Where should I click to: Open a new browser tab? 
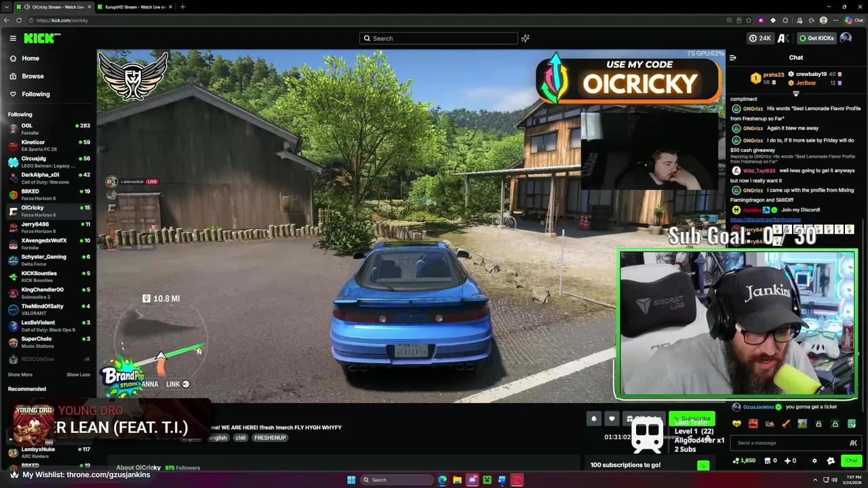[182, 7]
